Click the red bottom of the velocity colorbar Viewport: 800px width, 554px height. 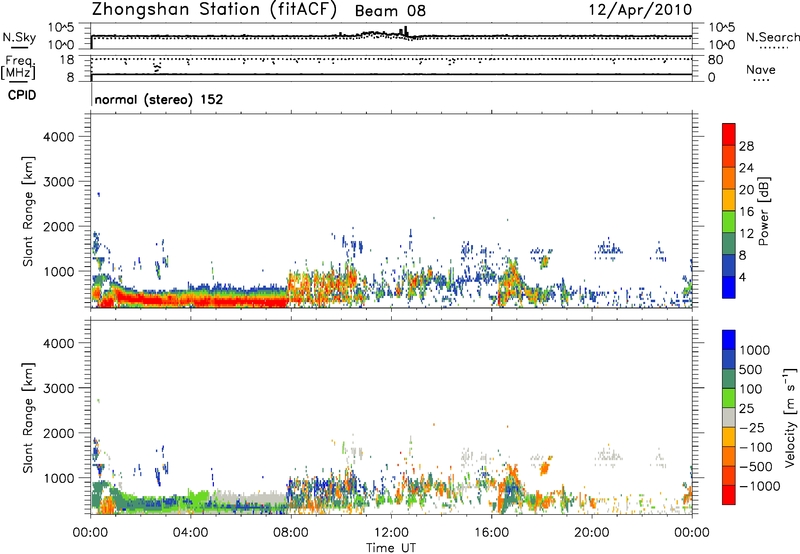pyautogui.click(x=729, y=495)
